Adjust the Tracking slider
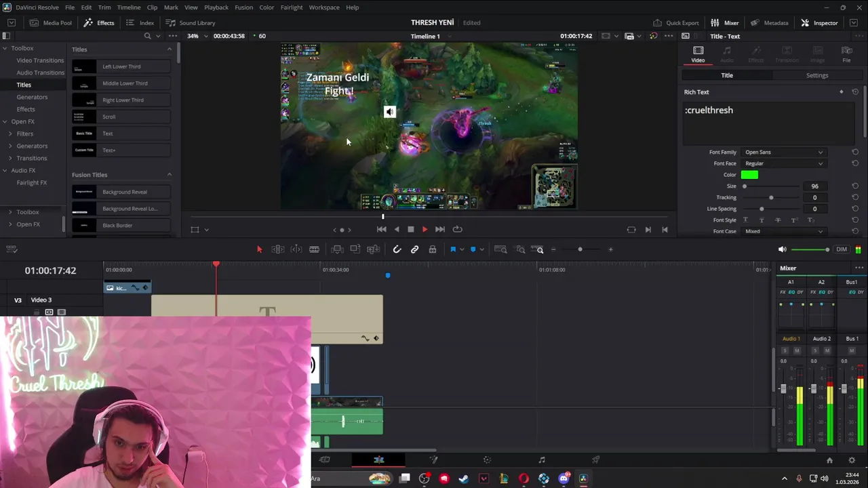Image resolution: width=868 pixels, height=488 pixels. [771, 197]
